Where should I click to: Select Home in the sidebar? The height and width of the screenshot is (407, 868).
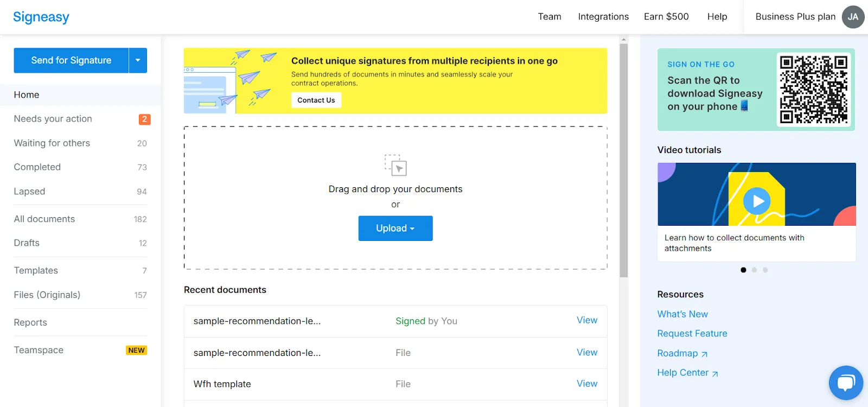click(x=80, y=95)
